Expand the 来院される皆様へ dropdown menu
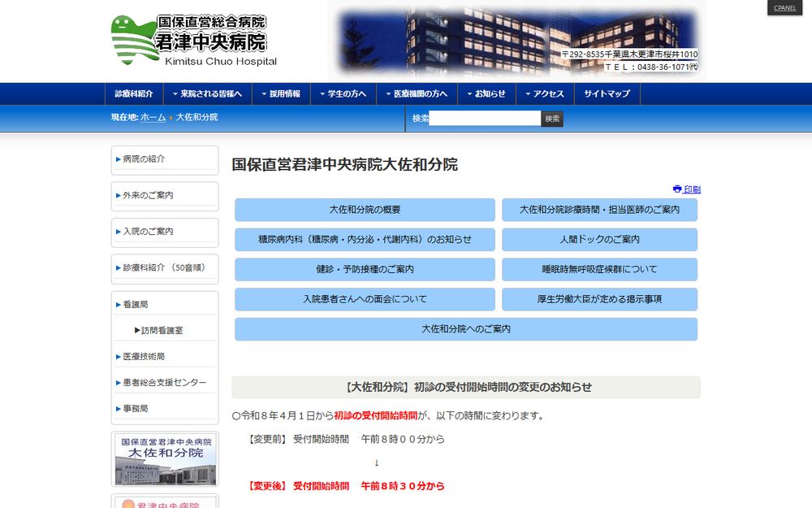 click(x=207, y=93)
